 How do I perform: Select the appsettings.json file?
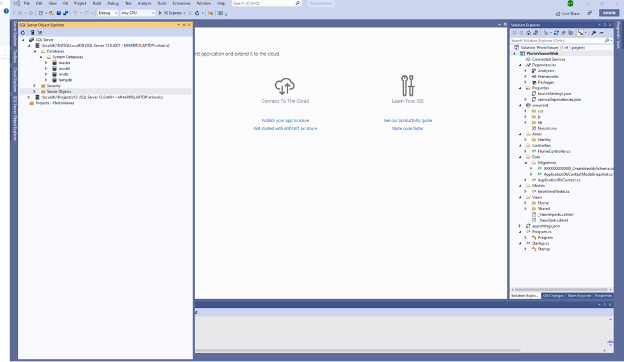(x=546, y=226)
